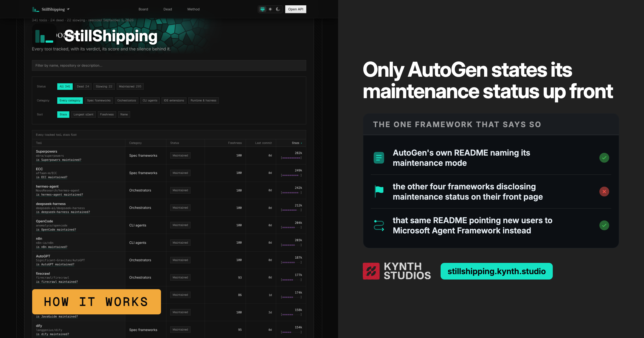Viewport: 644px width, 338px height.
Task: Click 'obra/superpowers' repository text
Action: click(x=50, y=156)
